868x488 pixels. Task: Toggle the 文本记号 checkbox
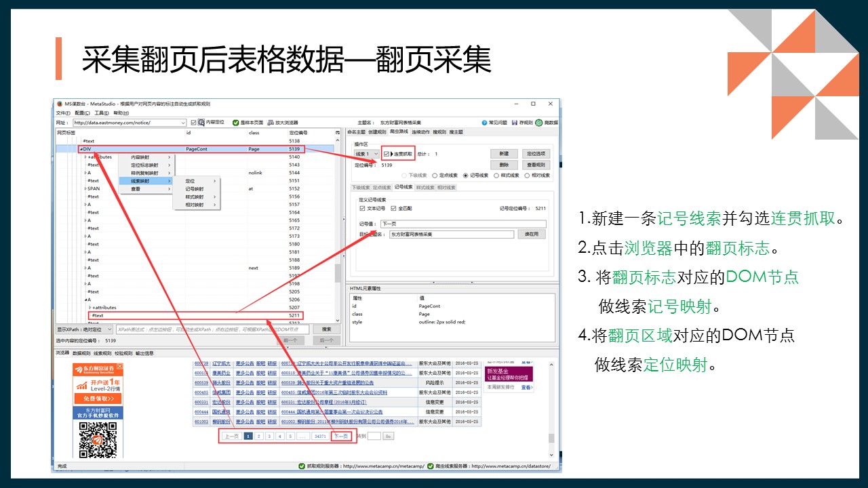[x=363, y=209]
